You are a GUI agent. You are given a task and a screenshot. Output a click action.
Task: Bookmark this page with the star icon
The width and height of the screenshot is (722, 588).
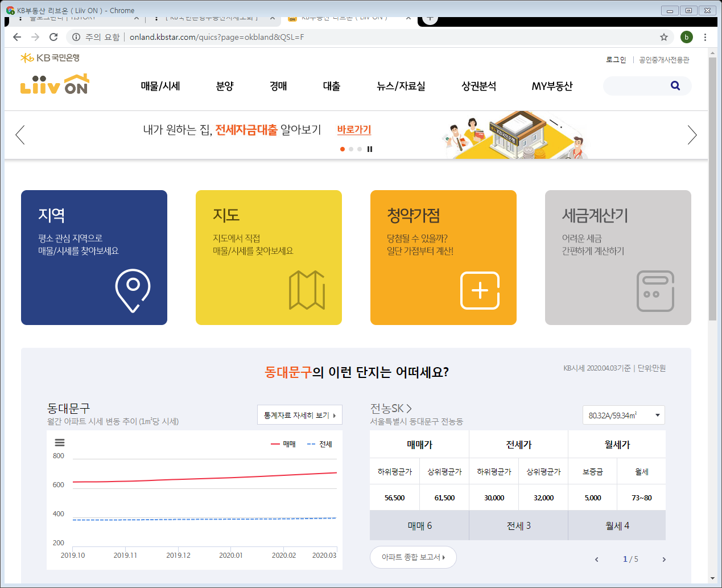[x=663, y=37]
